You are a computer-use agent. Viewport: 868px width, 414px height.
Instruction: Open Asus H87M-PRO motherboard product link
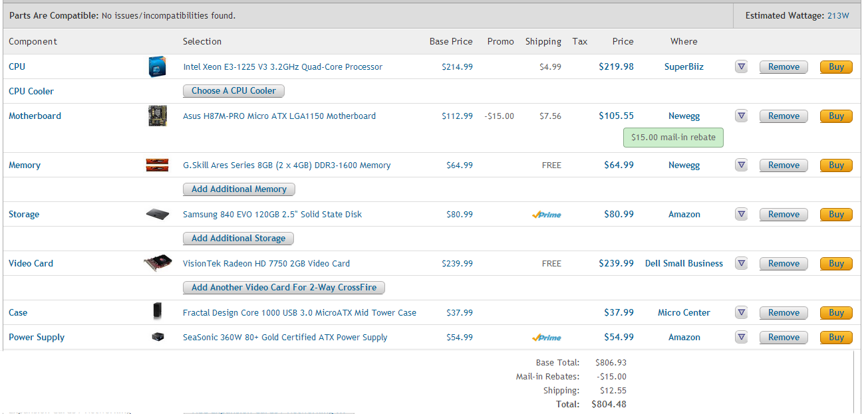(279, 116)
